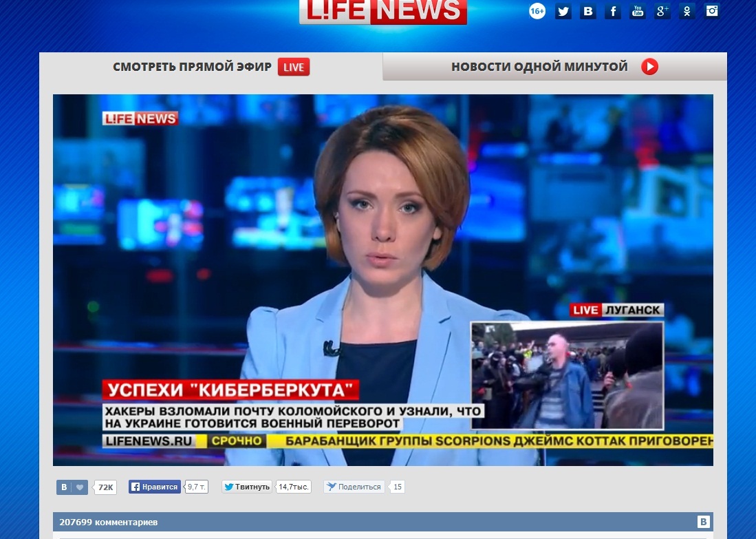This screenshot has height=539, width=756.
Task: Click the 16+ age rating badge
Action: point(537,11)
